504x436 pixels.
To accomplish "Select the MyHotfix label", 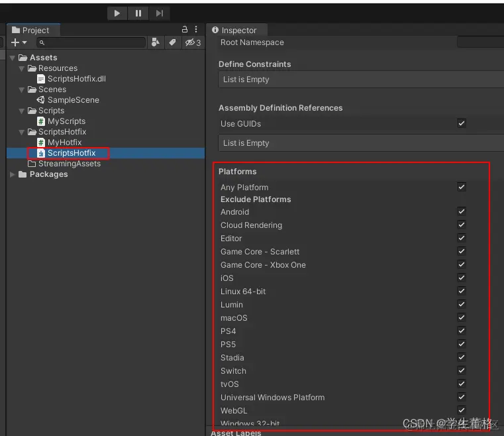I will (65, 142).
